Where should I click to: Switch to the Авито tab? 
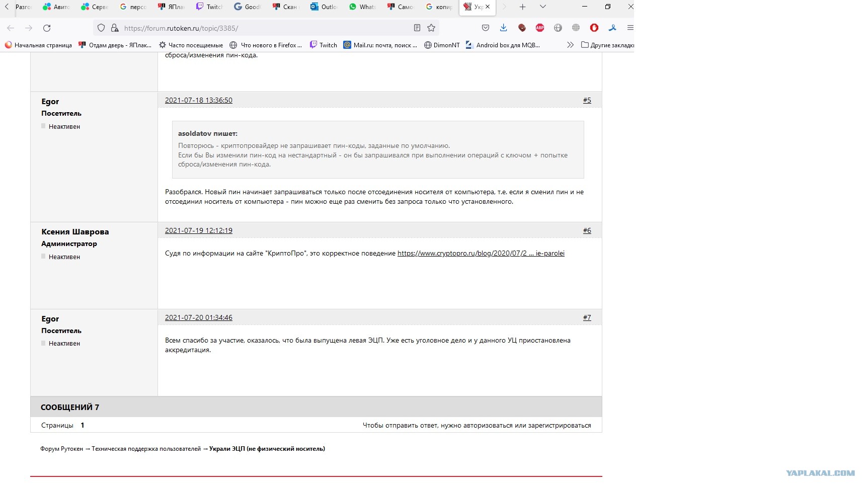click(57, 7)
